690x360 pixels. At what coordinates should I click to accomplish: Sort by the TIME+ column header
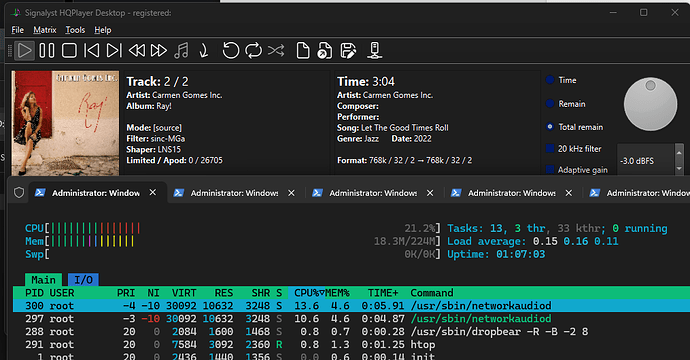pyautogui.click(x=383, y=293)
